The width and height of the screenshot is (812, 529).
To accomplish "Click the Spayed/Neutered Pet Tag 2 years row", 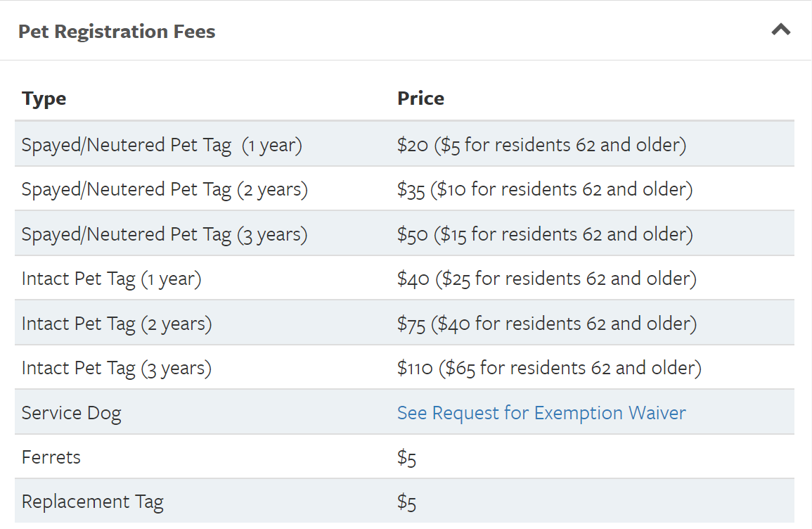I will click(165, 189).
